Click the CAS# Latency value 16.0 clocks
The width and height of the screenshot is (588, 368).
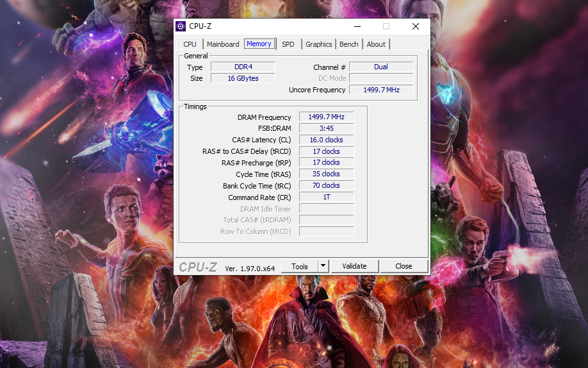coord(326,140)
